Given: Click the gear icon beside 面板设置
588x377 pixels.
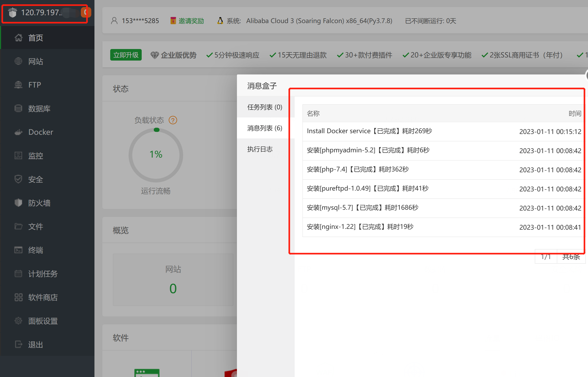Looking at the screenshot, I should coord(18,321).
